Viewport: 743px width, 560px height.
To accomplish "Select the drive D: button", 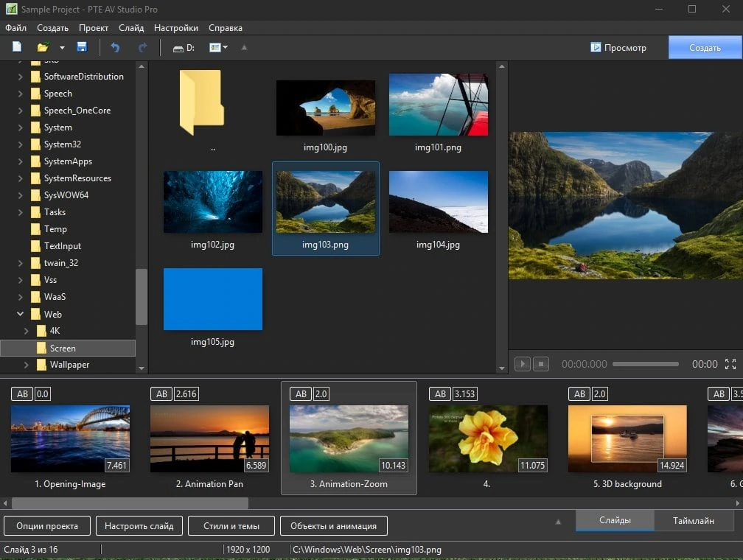I will click(x=184, y=47).
